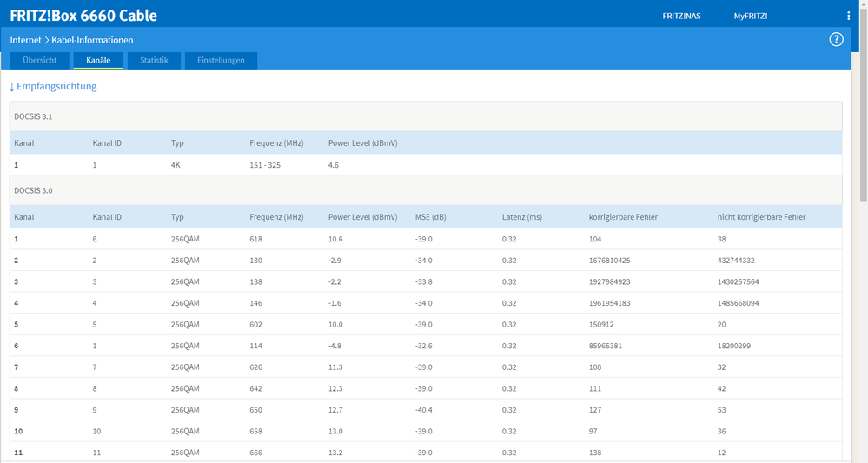
Task: Click the 'Latenz (ms)' column header
Action: point(521,216)
